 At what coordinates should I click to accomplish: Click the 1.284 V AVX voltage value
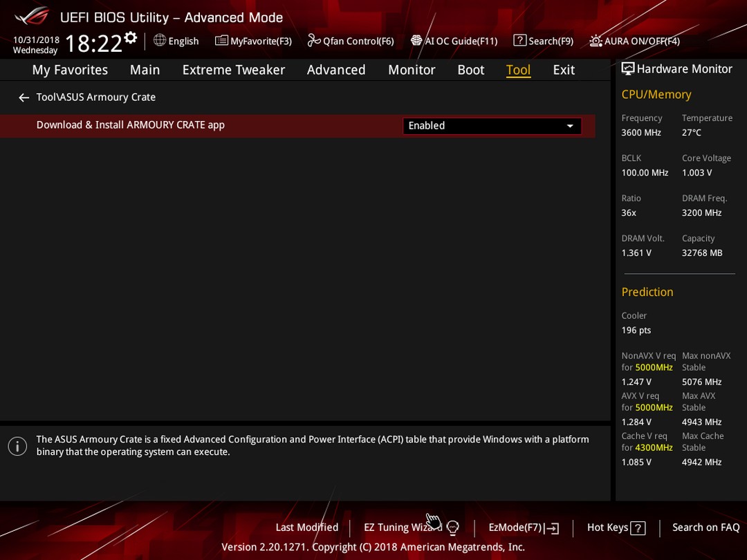tap(636, 422)
